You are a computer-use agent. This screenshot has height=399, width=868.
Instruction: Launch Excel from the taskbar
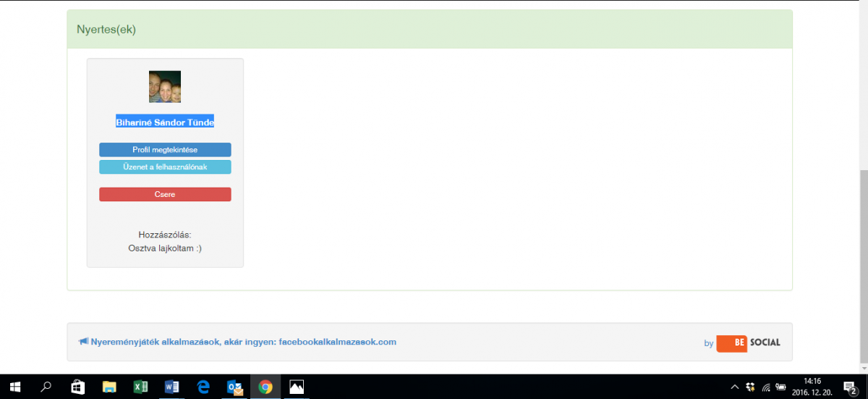141,387
